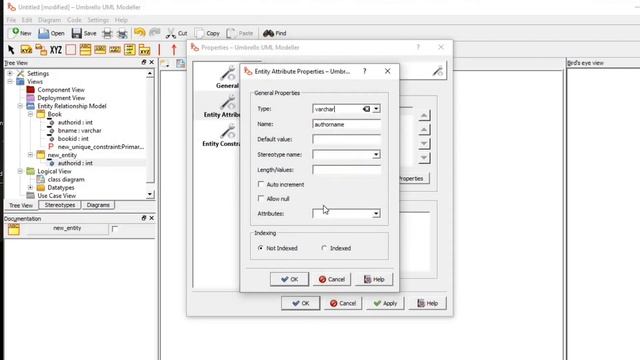
Task: Click the Print icon next to Save
Action: pyautogui.click(x=107, y=33)
